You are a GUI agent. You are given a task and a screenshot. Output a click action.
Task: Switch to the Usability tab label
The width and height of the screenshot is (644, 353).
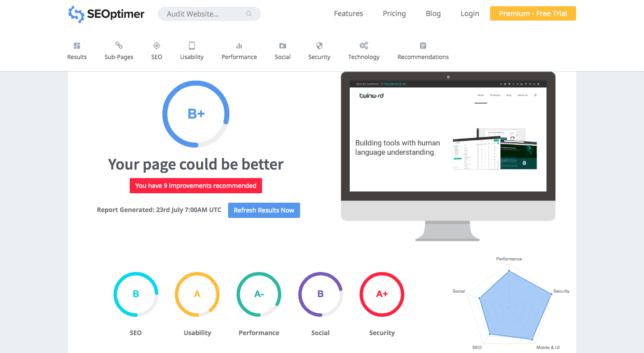click(x=192, y=57)
